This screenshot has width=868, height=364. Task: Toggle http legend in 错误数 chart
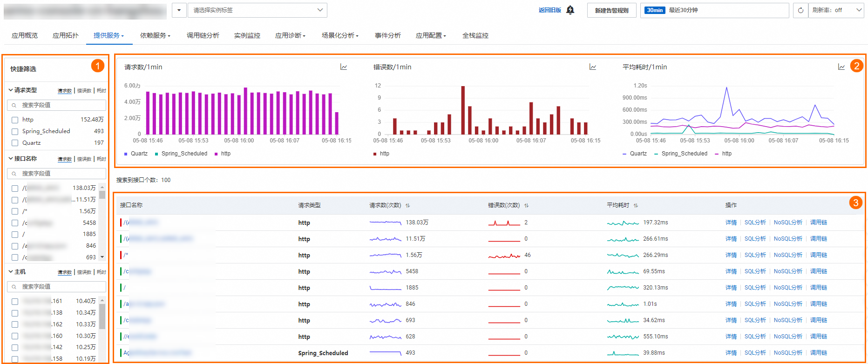point(381,154)
